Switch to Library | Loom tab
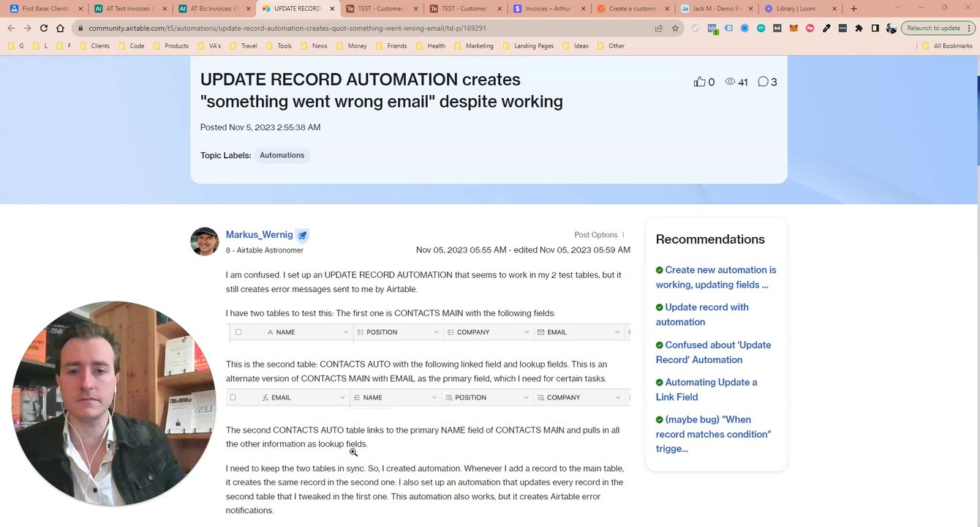The width and height of the screenshot is (980, 527). [800, 9]
